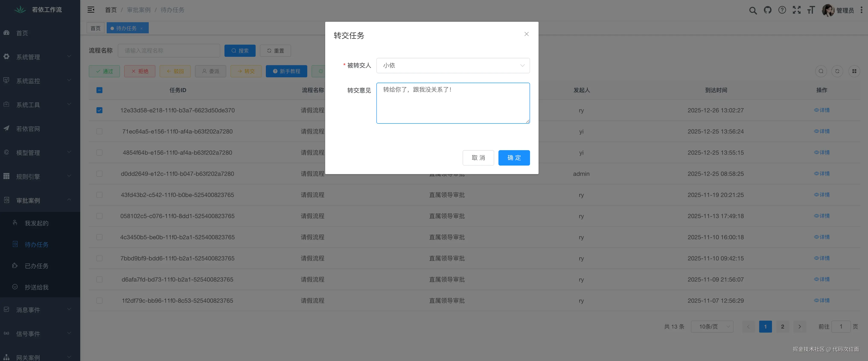868x361 pixels.
Task: Toggle the select-all header checkbox
Action: click(99, 90)
